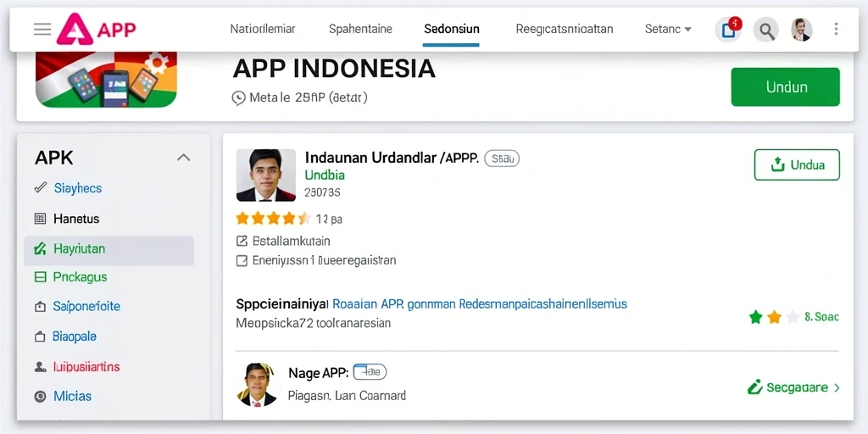Image resolution: width=868 pixels, height=434 pixels.
Task: Collapse the APK sidebar section
Action: point(183,158)
